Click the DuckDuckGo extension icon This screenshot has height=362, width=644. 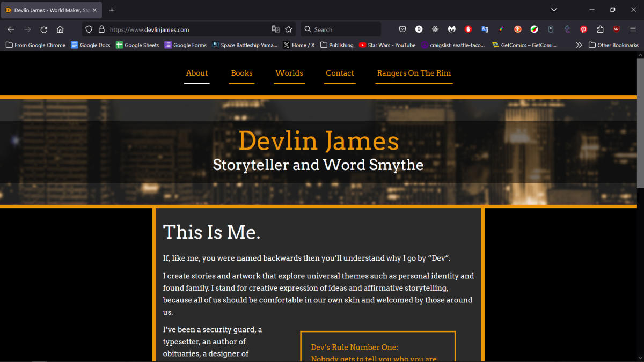tap(517, 29)
